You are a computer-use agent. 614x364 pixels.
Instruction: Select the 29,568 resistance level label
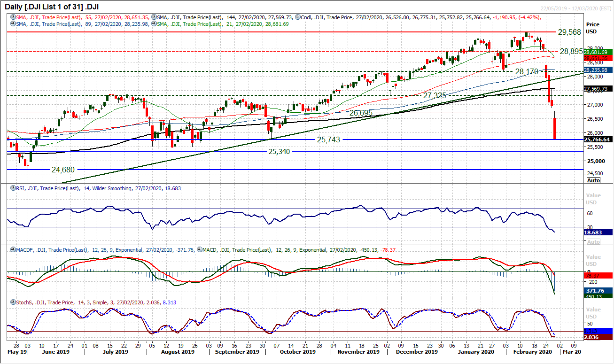pyautogui.click(x=569, y=32)
